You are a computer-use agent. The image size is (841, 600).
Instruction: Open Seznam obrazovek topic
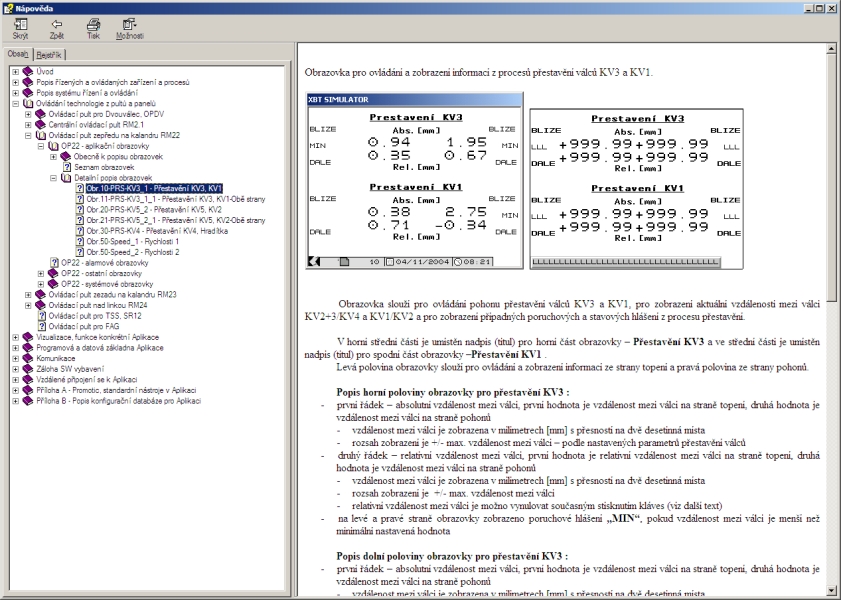point(104,167)
